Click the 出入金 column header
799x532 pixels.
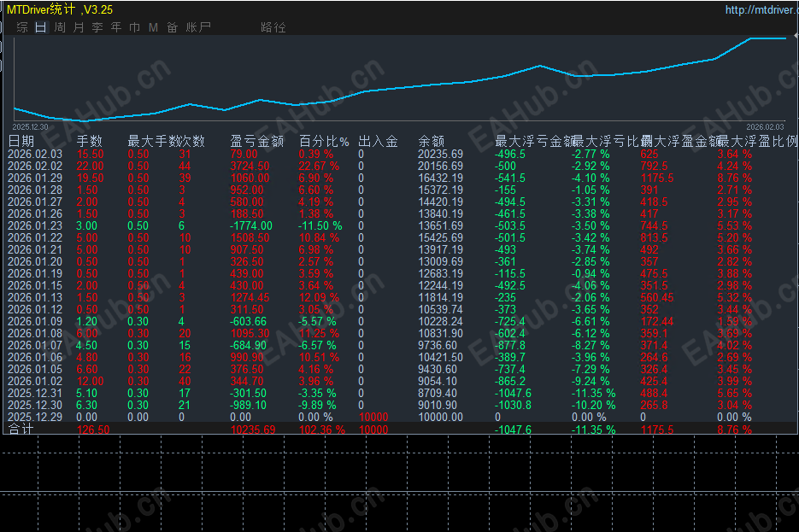click(x=378, y=141)
